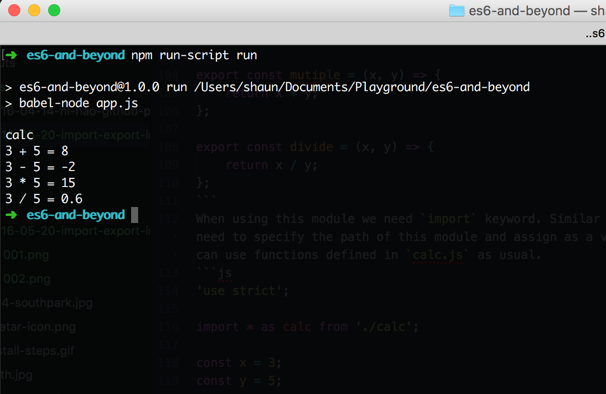606x394 pixels.
Task: Click underlined calc.js in the background editor
Action: pos(438,255)
